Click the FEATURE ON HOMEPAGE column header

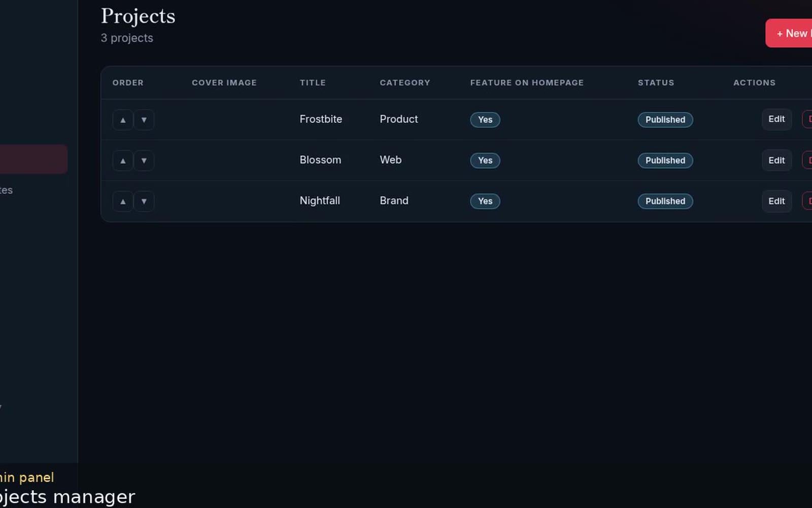[527, 83]
